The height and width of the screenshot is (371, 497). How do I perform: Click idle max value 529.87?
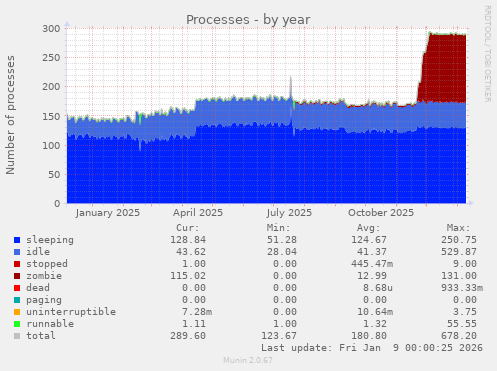pos(459,252)
